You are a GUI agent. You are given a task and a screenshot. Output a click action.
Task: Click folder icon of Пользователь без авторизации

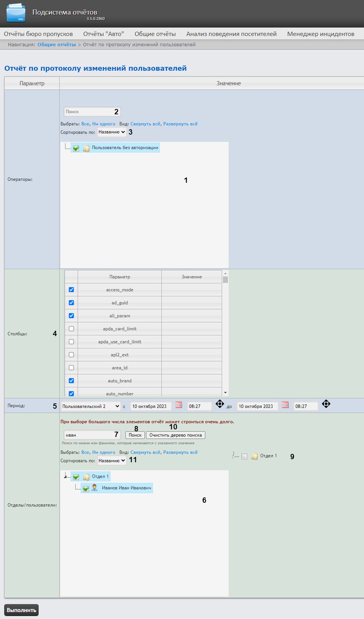(x=86, y=148)
